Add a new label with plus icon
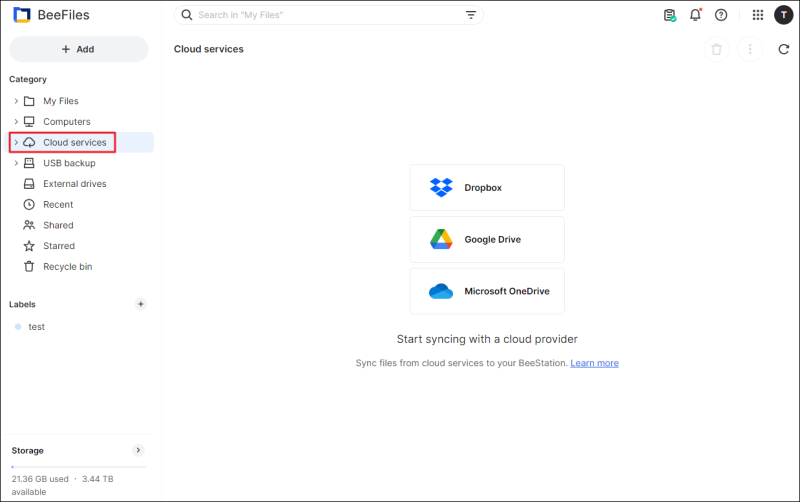This screenshot has width=800, height=502. (x=141, y=304)
